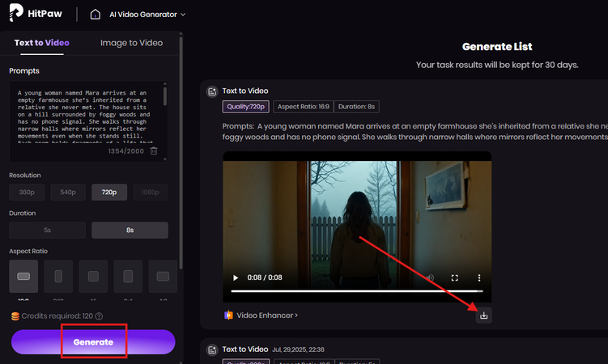Image resolution: width=608 pixels, height=364 pixels.
Task: Click the Video Enhancer icon
Action: (x=228, y=315)
